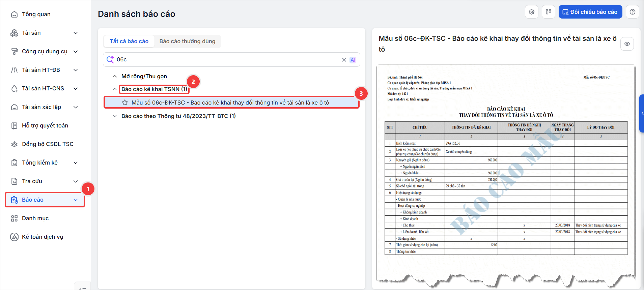
Task: Click the AI search badge in search box
Action: (353, 60)
